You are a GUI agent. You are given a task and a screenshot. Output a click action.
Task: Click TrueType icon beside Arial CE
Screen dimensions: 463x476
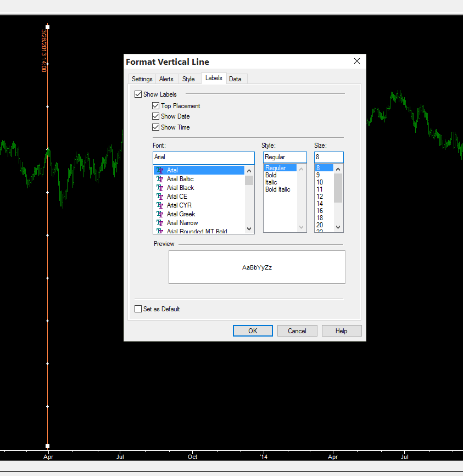point(160,197)
